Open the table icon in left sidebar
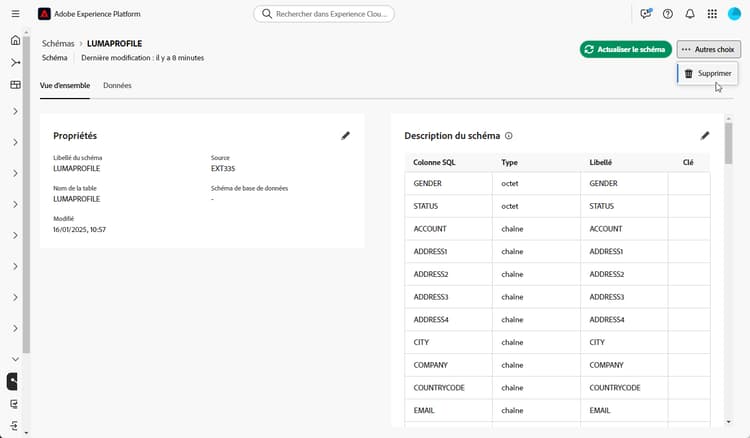 tap(15, 85)
